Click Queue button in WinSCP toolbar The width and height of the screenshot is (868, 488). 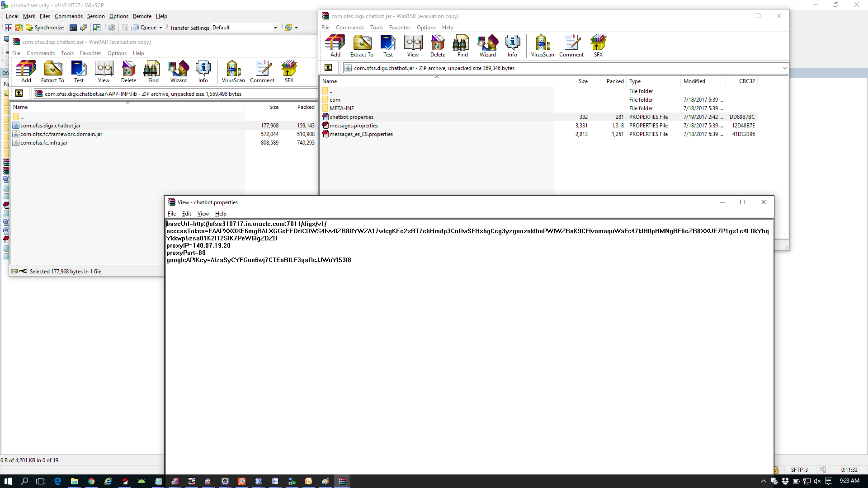[144, 28]
